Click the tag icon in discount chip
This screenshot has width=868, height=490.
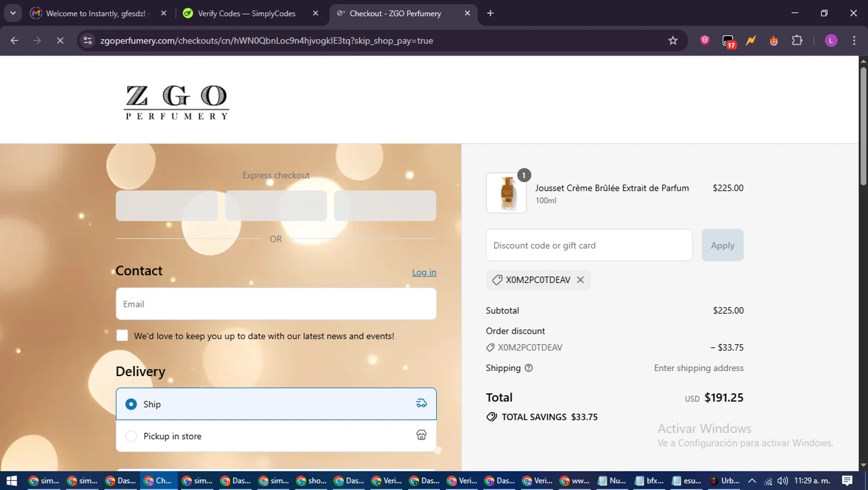(496, 280)
